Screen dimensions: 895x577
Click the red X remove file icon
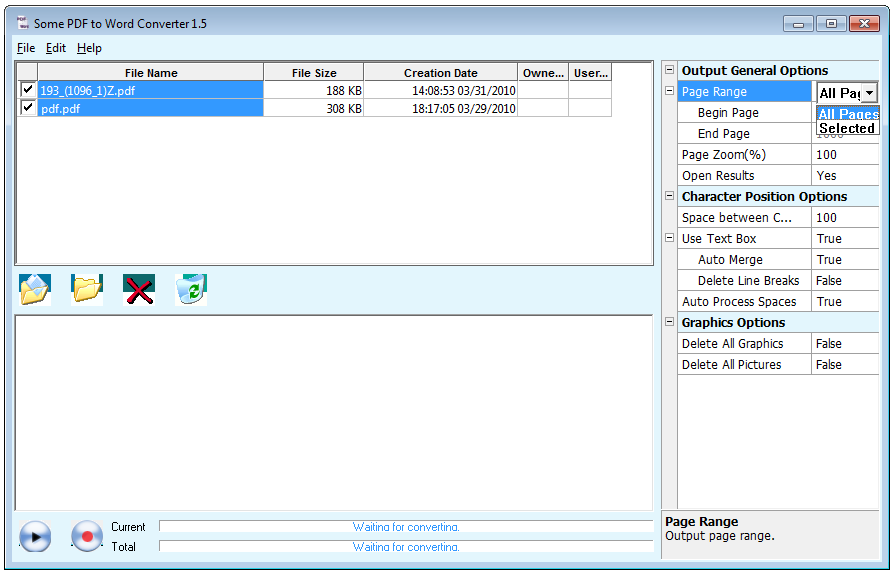coord(139,289)
